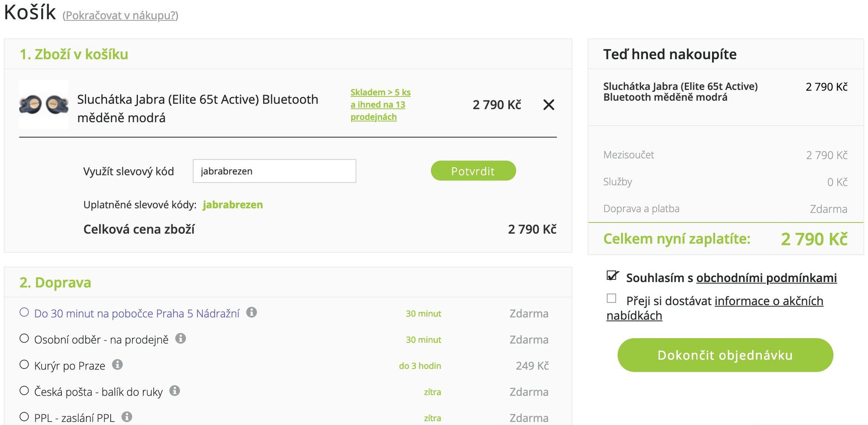This screenshot has width=868, height=425.
Task: Show info about Česká pošta balík do ruky
Action: [x=174, y=391]
